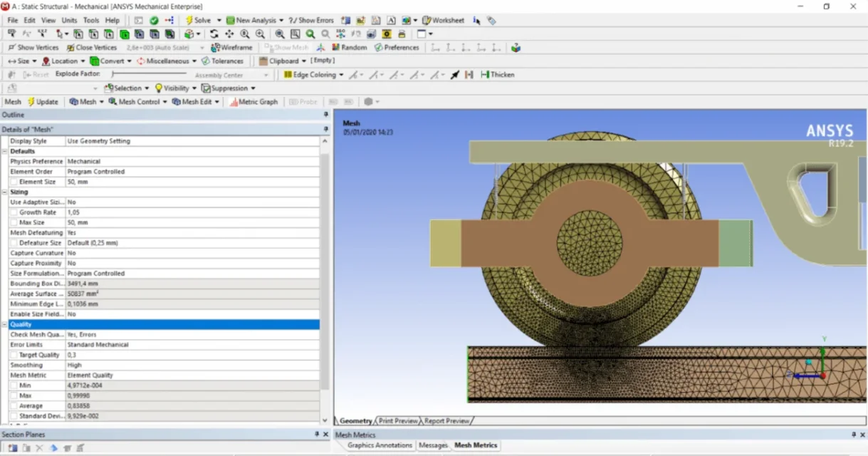Open the Visibility dropdown

[x=175, y=88]
